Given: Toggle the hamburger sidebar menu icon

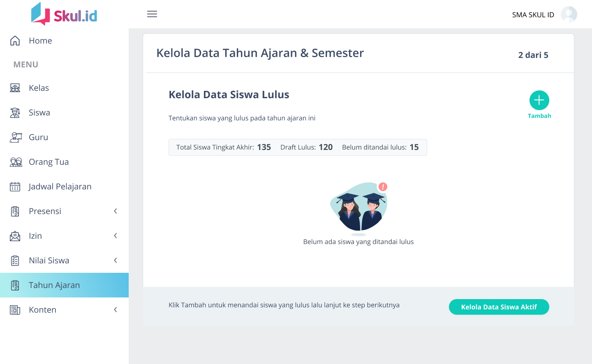Looking at the screenshot, I should (152, 14).
